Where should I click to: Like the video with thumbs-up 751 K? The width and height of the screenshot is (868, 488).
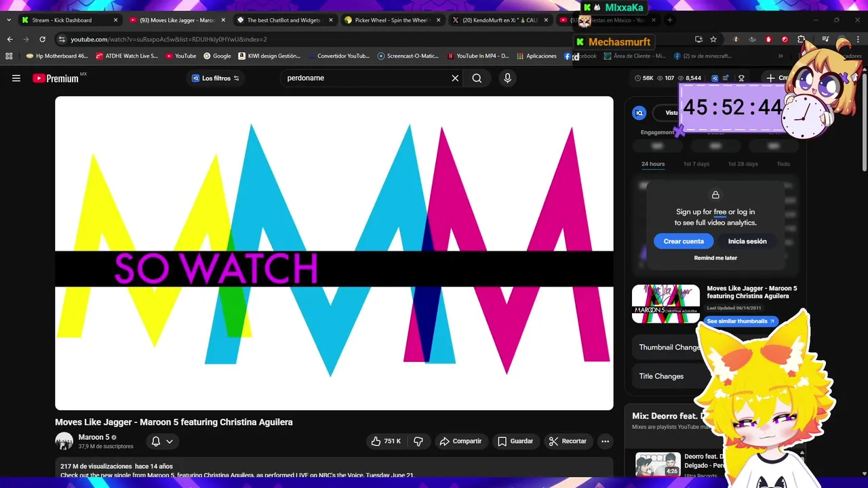[385, 441]
